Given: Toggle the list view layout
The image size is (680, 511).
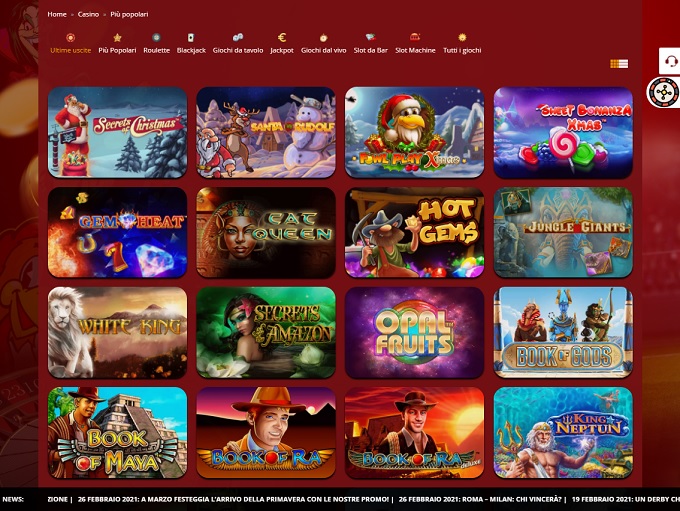Looking at the screenshot, I should click(x=619, y=64).
